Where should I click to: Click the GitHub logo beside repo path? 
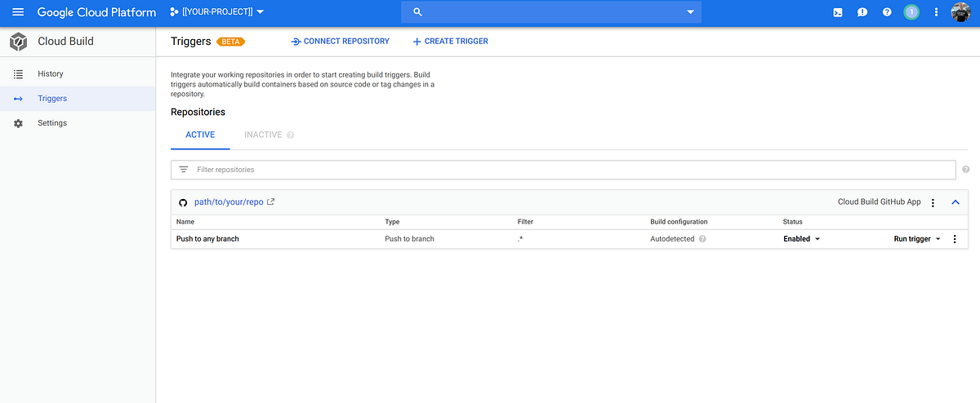click(x=183, y=202)
